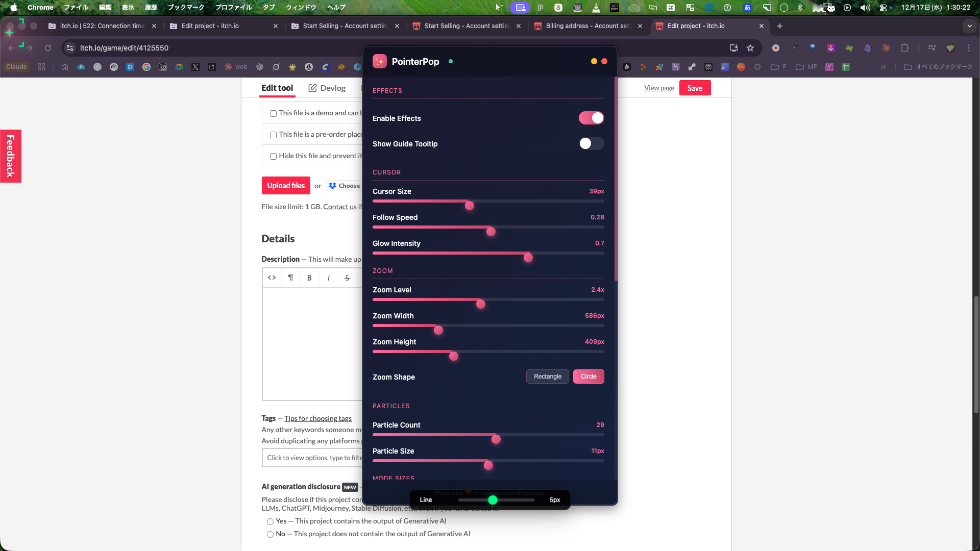Click the strikethrough icon in description toolbar

[x=347, y=278]
